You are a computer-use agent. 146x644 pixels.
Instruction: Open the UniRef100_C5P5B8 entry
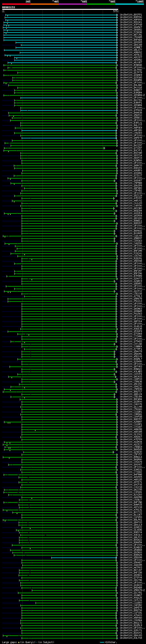pyautogui.click(x=131, y=183)
